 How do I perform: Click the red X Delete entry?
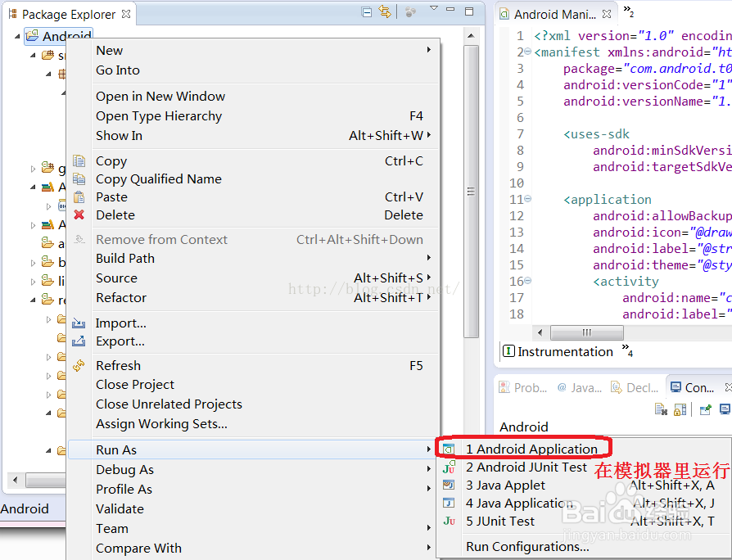point(254,215)
